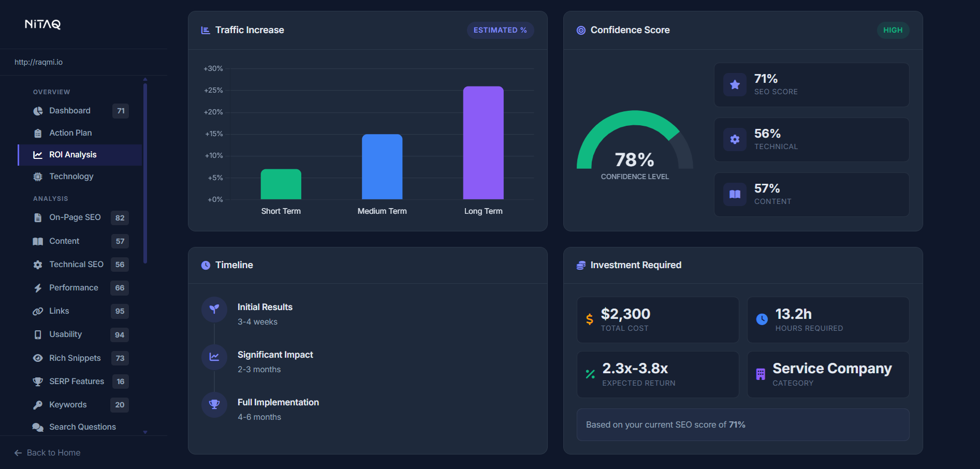Click the Technical SEO gear icon in sidebar
The height and width of the screenshot is (469, 980).
click(x=38, y=265)
